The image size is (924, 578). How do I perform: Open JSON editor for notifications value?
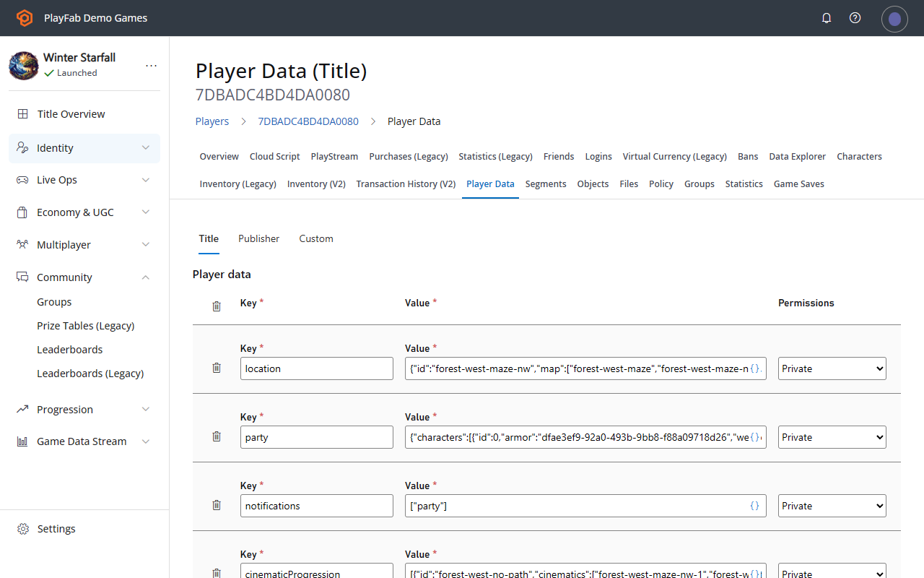coord(755,506)
